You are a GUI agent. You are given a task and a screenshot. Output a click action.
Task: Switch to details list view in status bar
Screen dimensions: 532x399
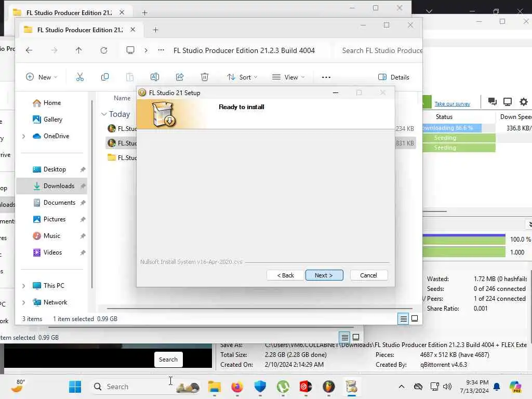click(x=403, y=318)
